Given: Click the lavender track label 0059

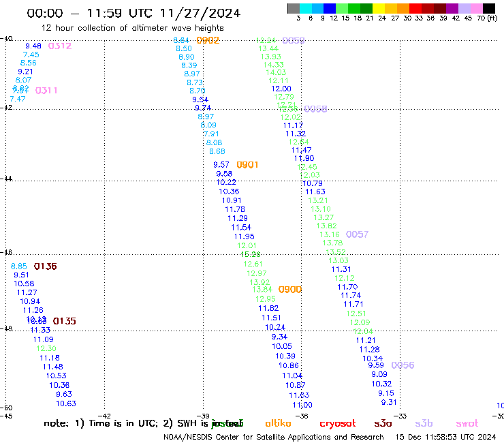Looking at the screenshot, I should (x=294, y=40).
